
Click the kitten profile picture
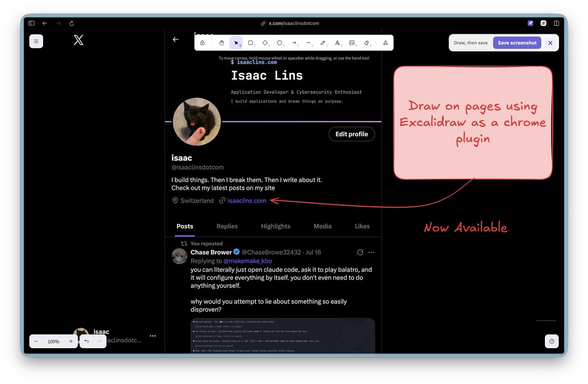pos(197,121)
